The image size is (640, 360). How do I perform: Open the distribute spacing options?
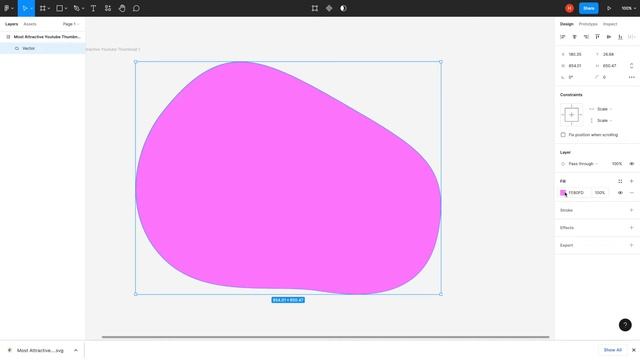(x=631, y=37)
